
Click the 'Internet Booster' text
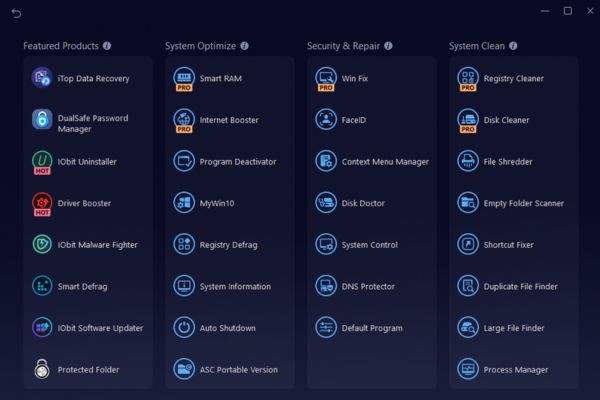tap(229, 120)
